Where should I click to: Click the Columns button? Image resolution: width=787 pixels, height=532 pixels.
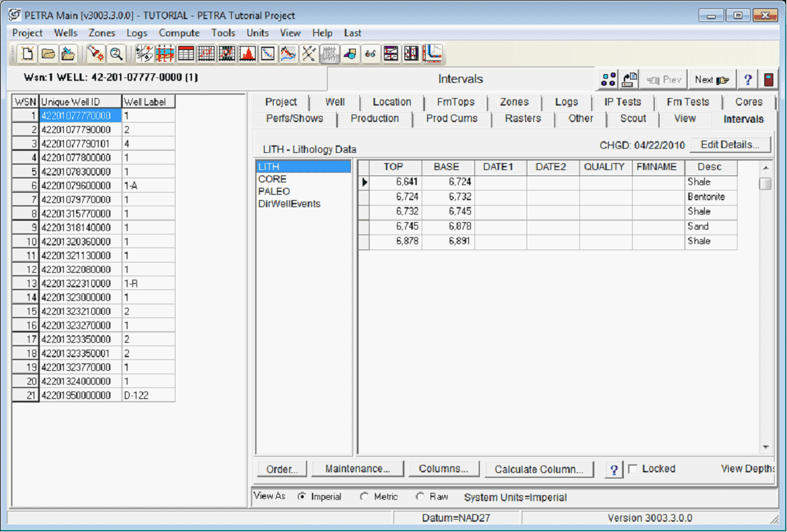coord(444,469)
